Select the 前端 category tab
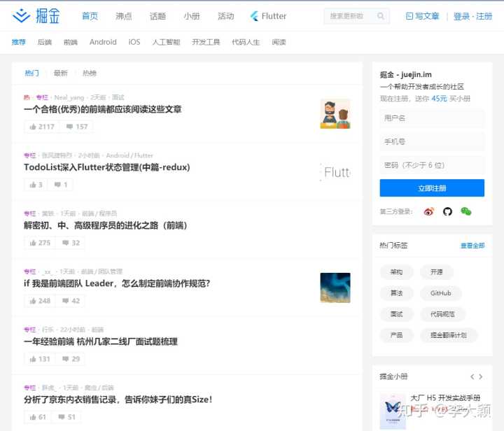The height and width of the screenshot is (431, 504). 71,42
